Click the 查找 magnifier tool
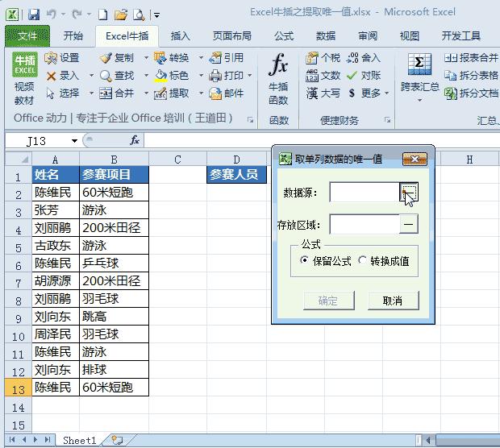500x448 pixels. pyautogui.click(x=106, y=76)
